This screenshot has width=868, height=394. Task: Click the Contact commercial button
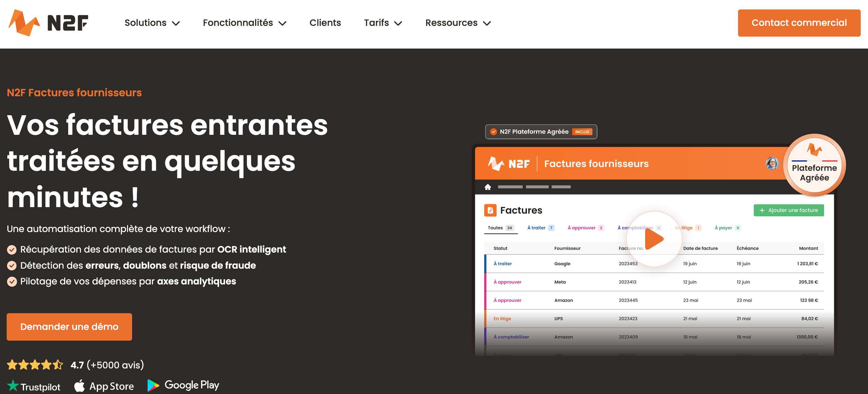[x=799, y=23]
